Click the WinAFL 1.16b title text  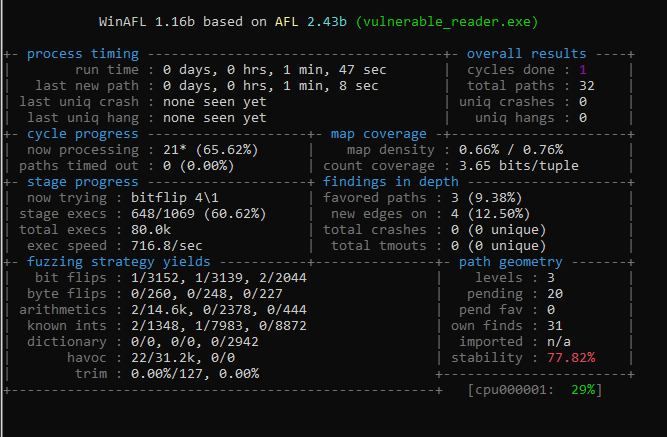pyautogui.click(x=149, y=21)
